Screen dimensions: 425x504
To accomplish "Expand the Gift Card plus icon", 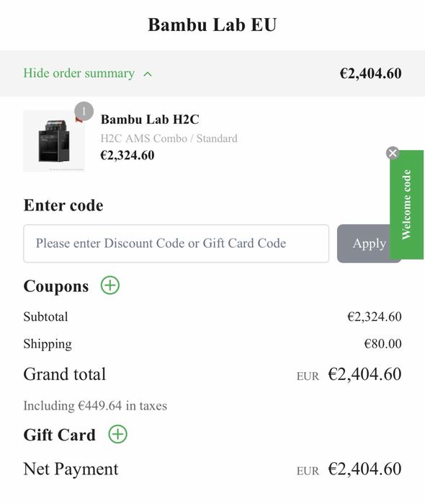I will coord(117,434).
